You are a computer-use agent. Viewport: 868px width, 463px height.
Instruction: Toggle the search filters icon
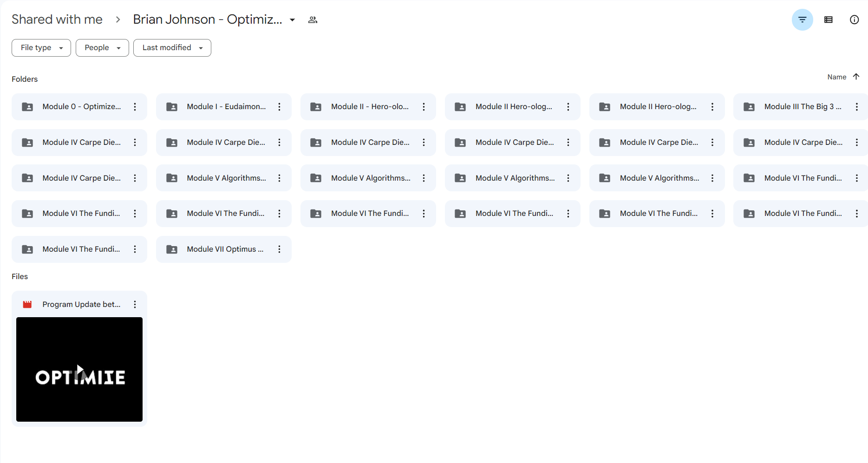(802, 20)
